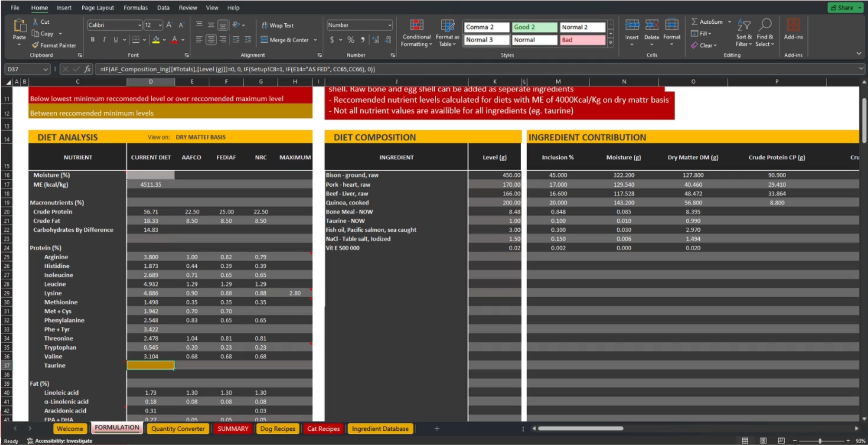The width and height of the screenshot is (868, 445).
Task: Apply Percent Style to cell
Action: (351, 40)
